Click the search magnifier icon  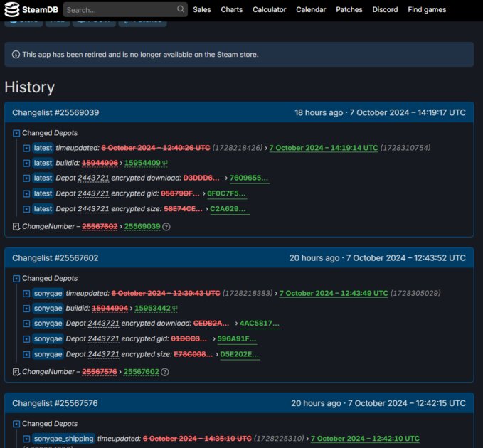tap(181, 9)
